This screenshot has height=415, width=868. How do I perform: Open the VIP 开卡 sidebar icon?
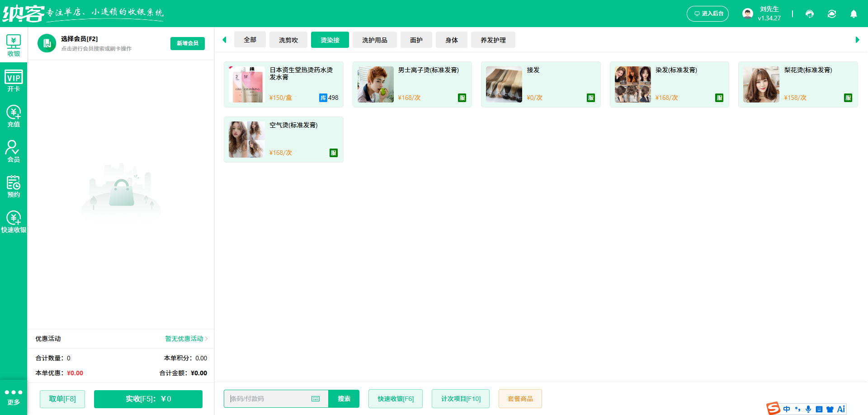(14, 79)
